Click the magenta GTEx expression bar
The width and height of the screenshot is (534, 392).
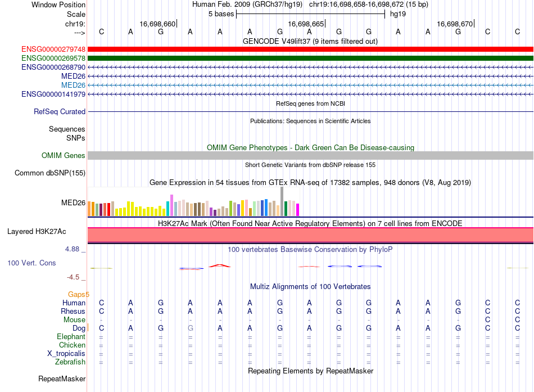[x=298, y=210]
